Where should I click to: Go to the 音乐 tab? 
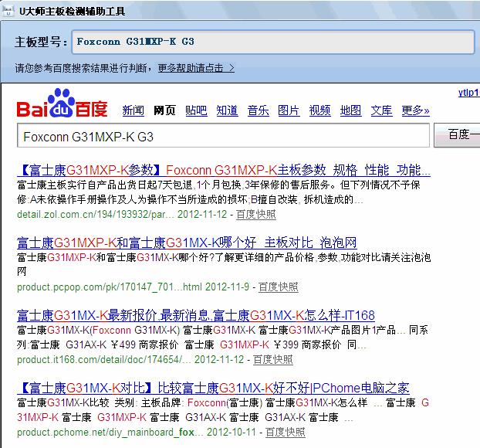click(x=258, y=110)
